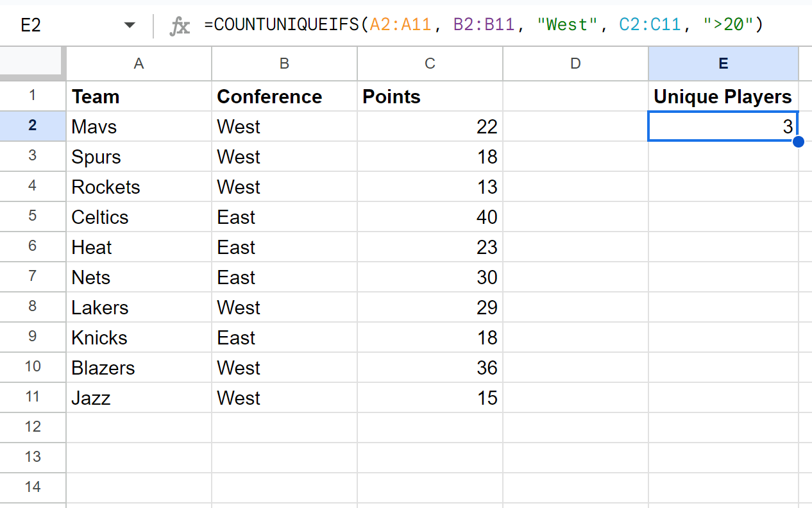Select empty cell D2 beside the result
Image resolution: width=812 pixels, height=508 pixels.
tap(575, 126)
